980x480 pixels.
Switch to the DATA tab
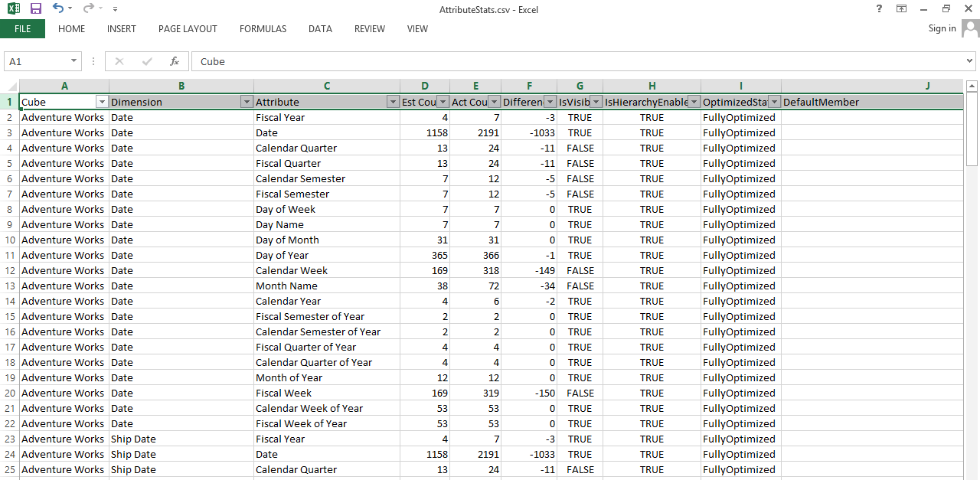(x=320, y=29)
